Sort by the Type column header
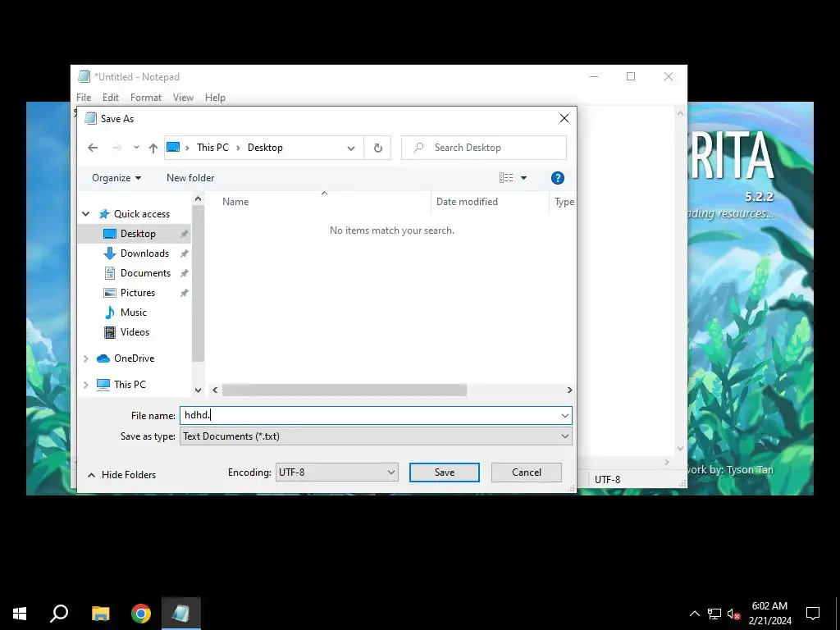Screen dimensions: 840x630 click(564, 202)
